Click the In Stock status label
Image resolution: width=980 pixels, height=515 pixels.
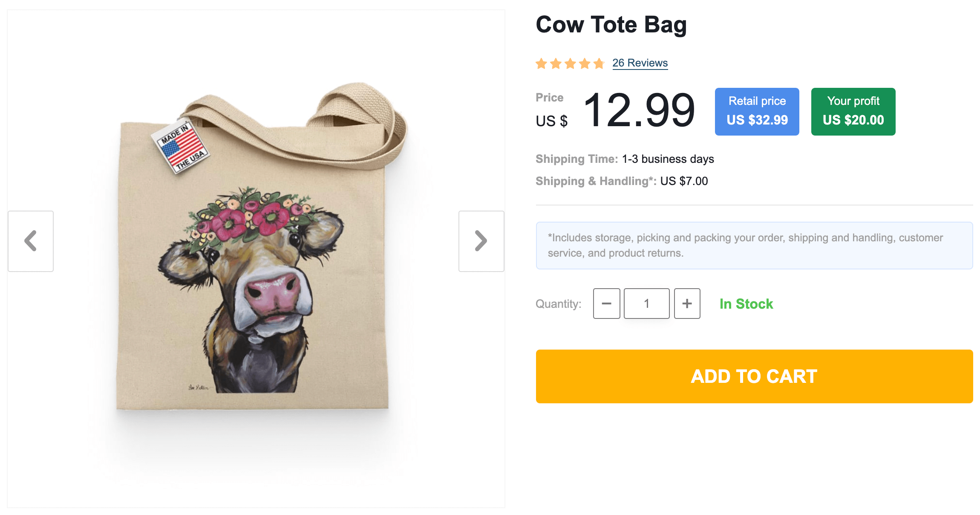pyautogui.click(x=746, y=304)
